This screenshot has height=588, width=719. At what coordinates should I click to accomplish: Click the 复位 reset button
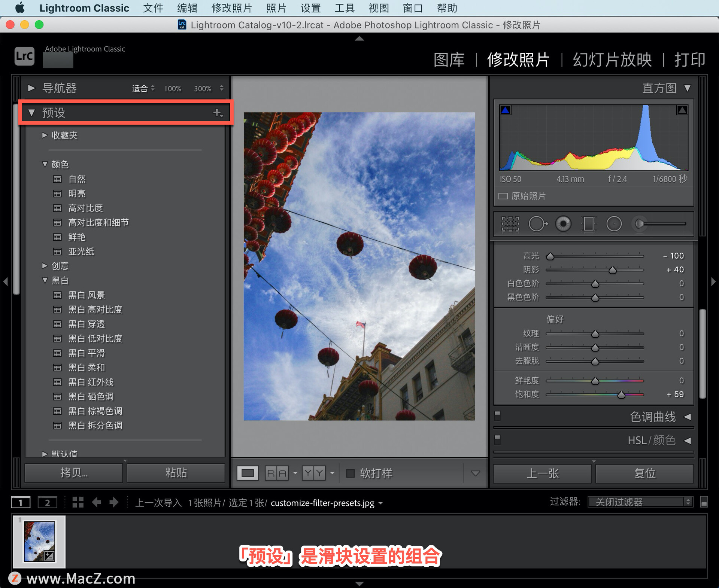point(644,473)
